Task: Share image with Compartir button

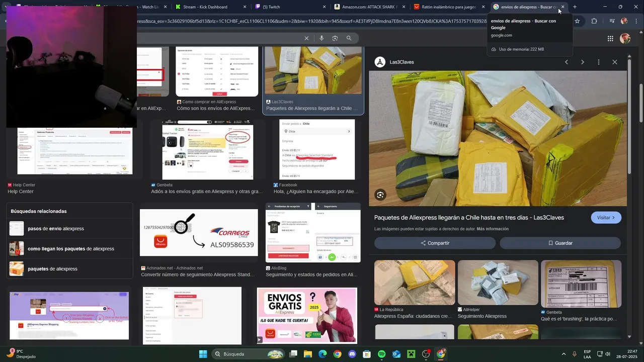Action: 435,243
